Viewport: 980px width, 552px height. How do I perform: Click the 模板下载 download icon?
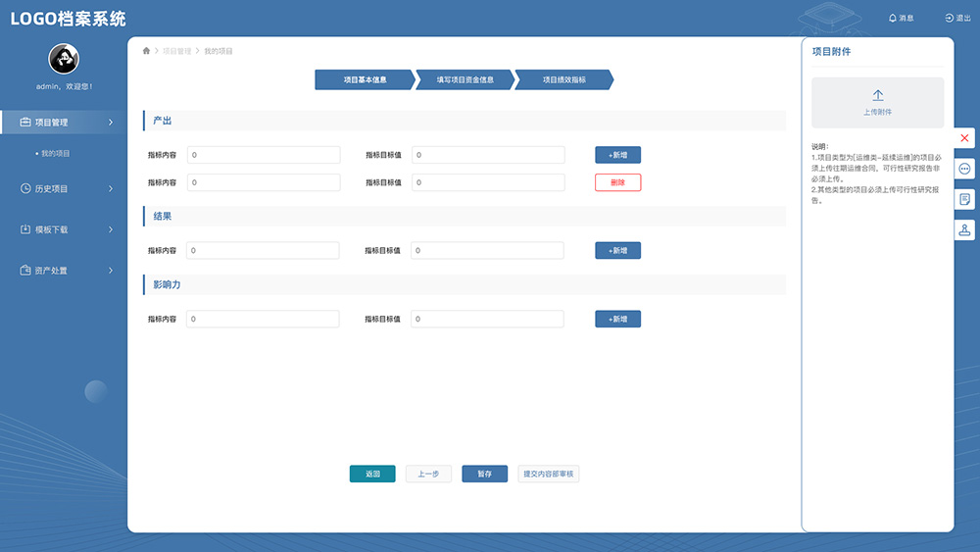25,229
